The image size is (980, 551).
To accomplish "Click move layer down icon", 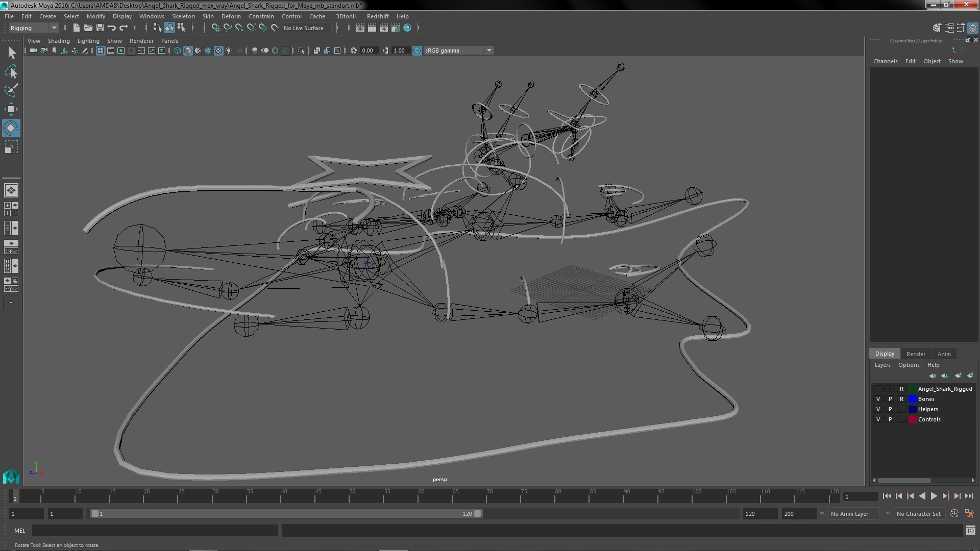I will (945, 375).
